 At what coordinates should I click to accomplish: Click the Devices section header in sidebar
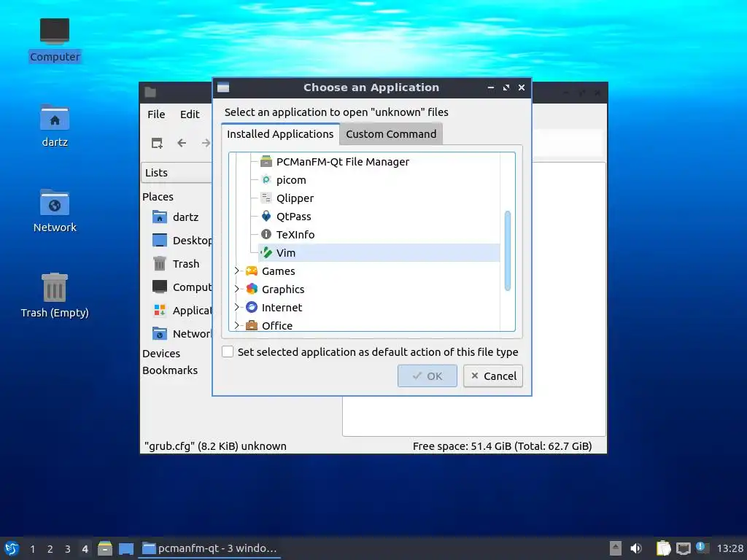[161, 354]
